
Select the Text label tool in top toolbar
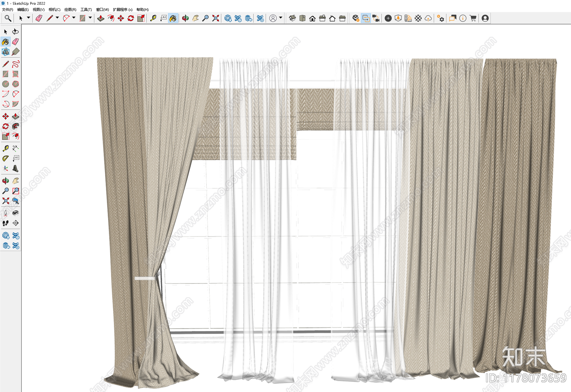[163, 18]
